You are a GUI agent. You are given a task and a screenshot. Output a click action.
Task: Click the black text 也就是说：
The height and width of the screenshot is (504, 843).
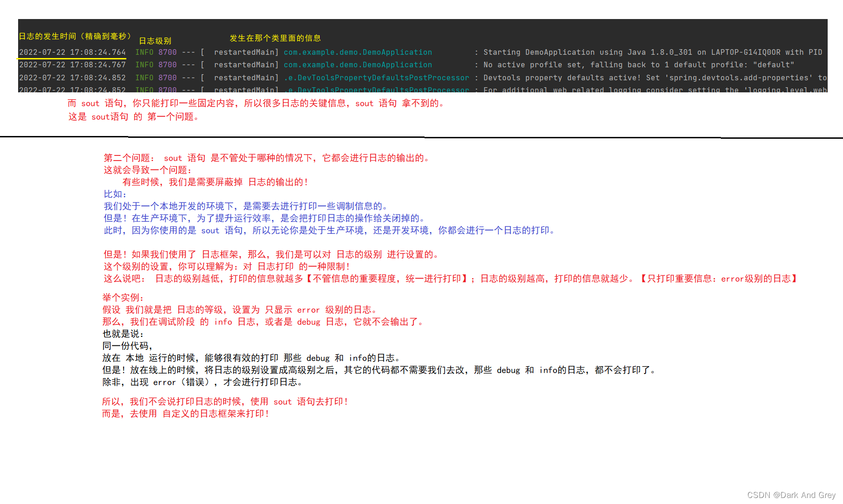(124, 334)
